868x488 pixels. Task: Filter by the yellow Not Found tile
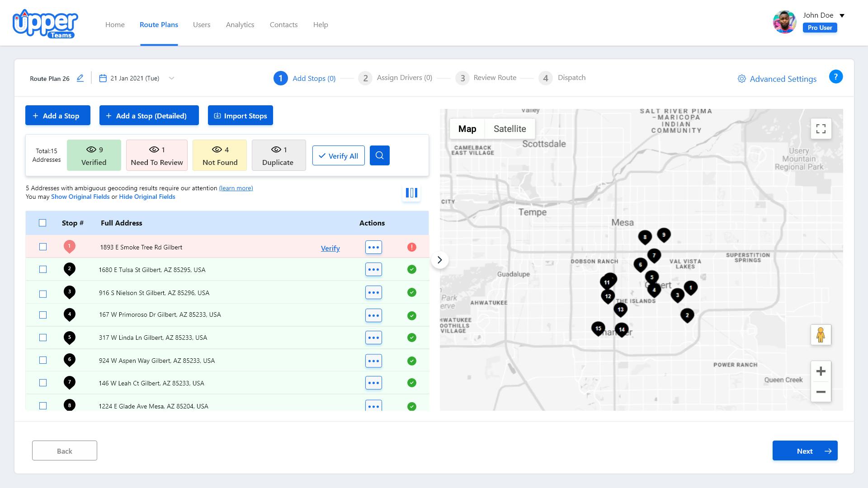click(220, 155)
